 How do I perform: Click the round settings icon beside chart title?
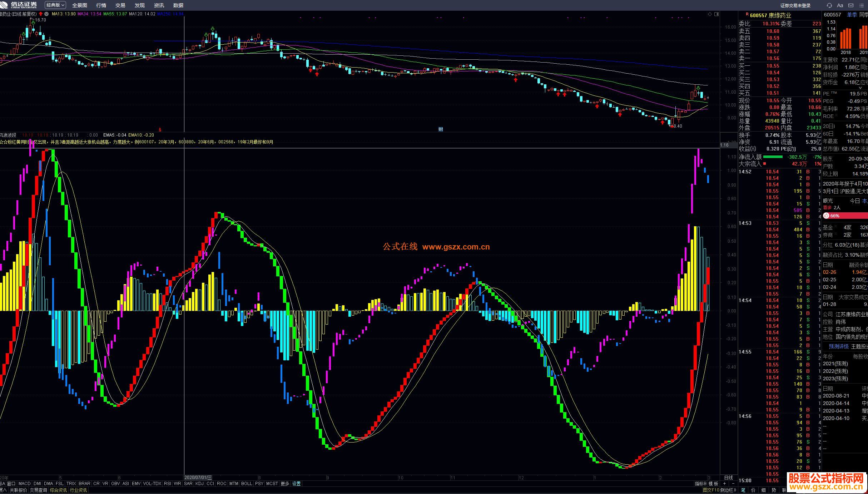(46, 14)
